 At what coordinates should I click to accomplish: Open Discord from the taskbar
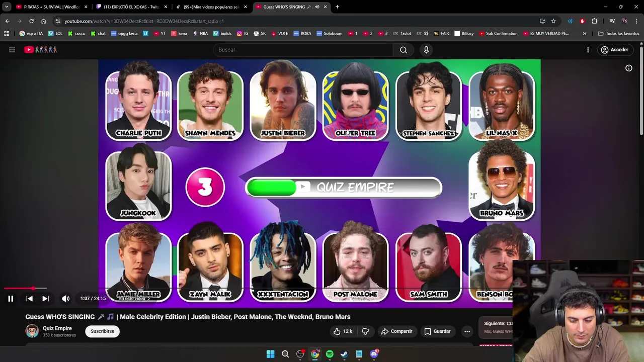(374, 354)
